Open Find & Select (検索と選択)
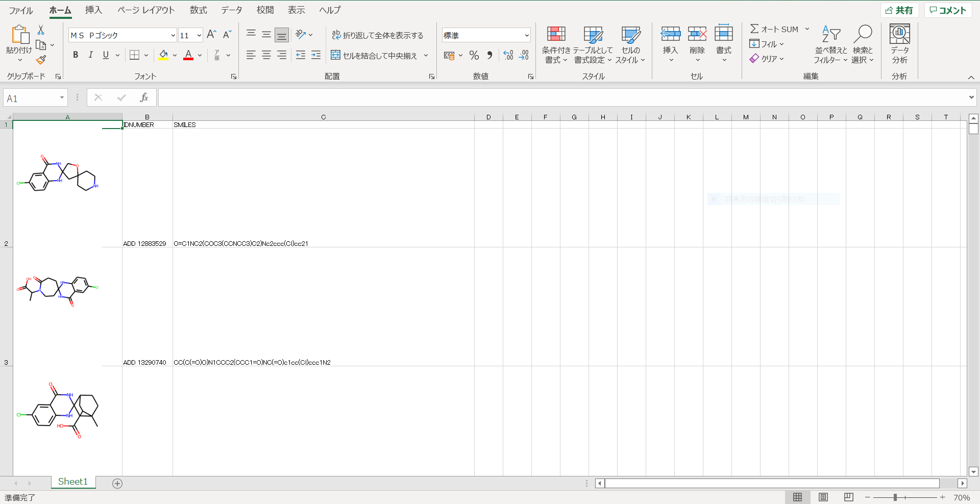 (863, 45)
